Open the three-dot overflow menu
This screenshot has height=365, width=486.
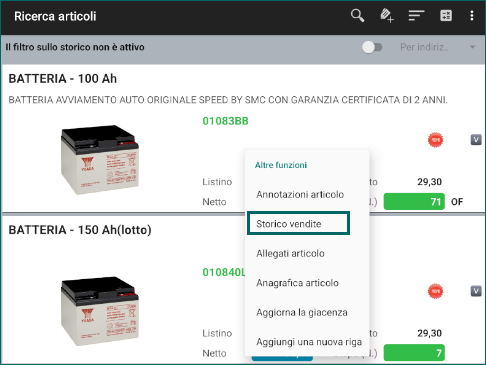[472, 16]
